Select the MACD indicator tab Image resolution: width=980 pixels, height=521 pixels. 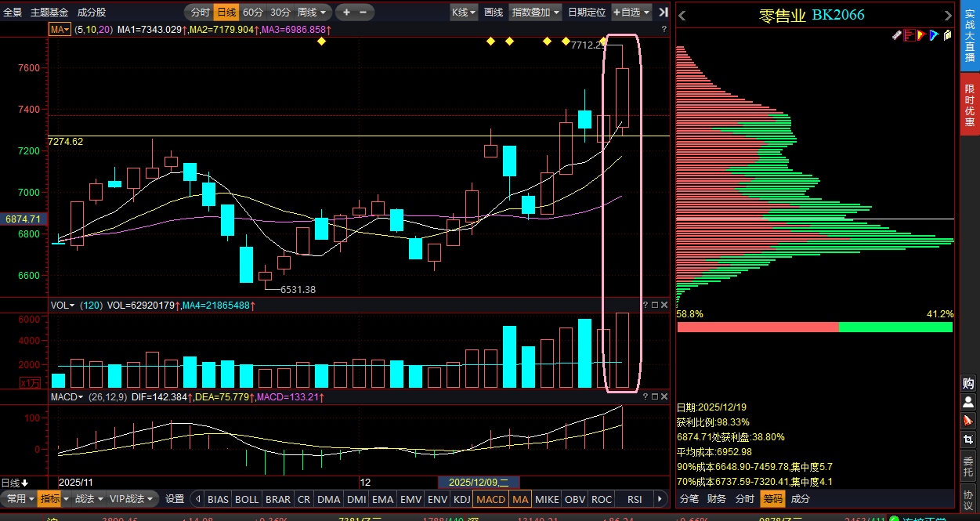491,499
